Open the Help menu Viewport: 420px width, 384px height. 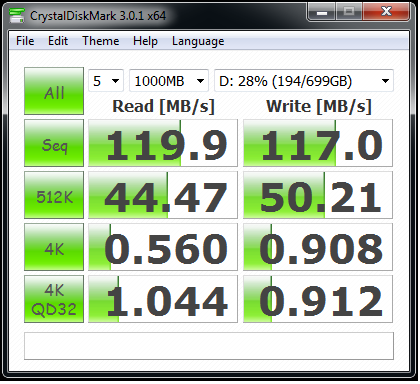coord(145,41)
